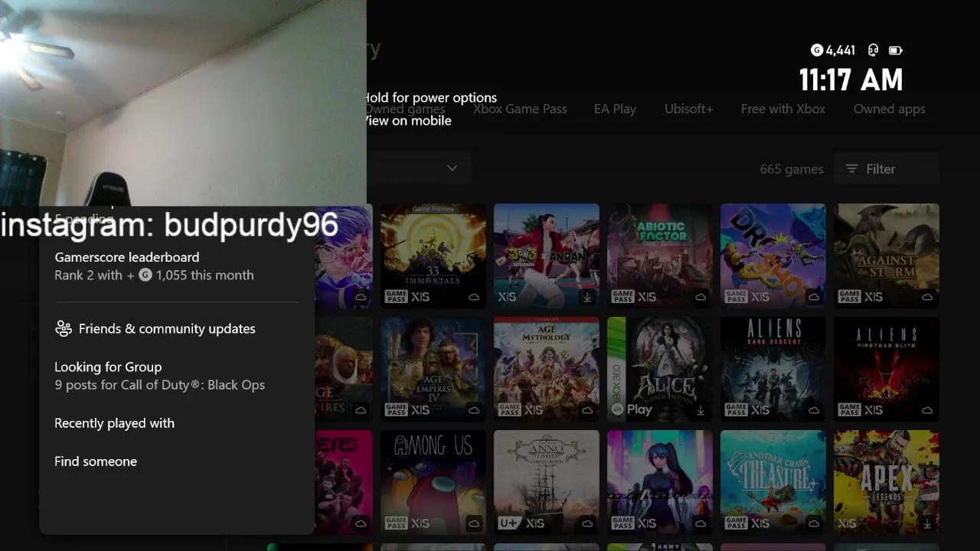980x551 pixels.
Task: Click the cloud icon on Aliens Fireteam Elite
Action: click(927, 410)
